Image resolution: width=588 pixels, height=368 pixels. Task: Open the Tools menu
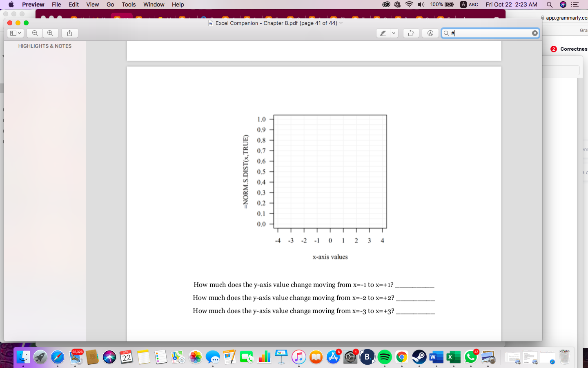(x=129, y=4)
